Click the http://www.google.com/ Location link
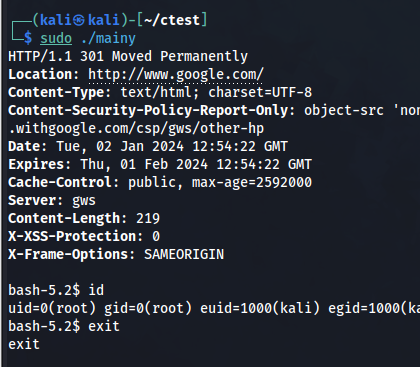Viewport: 420px width, 367px height. click(x=176, y=74)
